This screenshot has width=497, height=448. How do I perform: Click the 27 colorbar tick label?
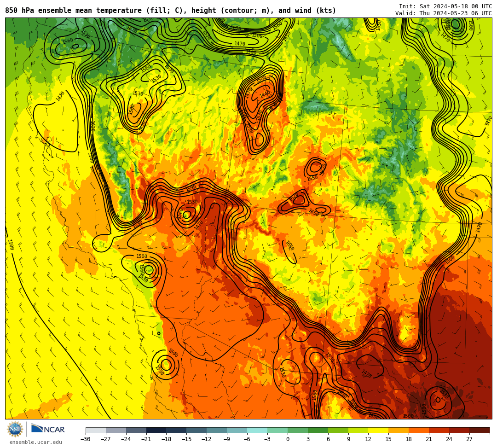click(469, 439)
